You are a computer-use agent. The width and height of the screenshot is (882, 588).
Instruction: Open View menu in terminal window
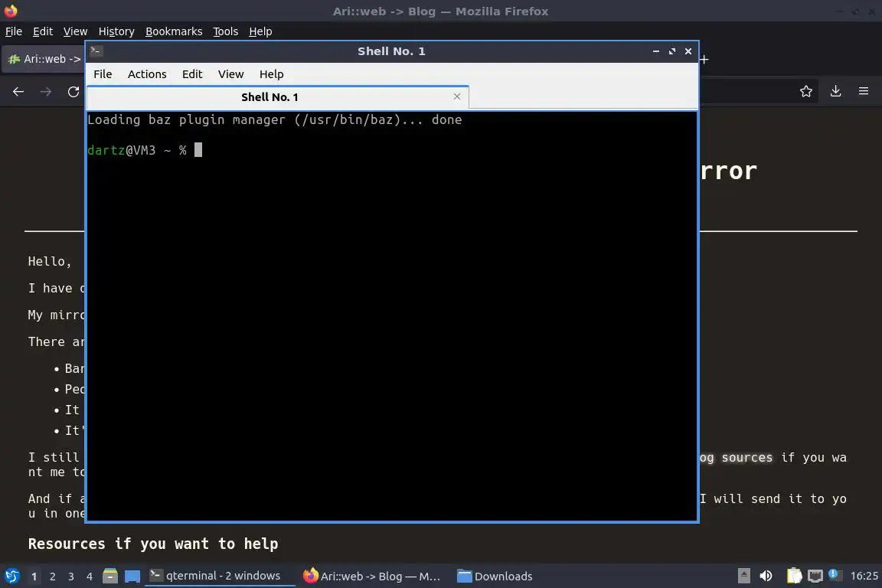point(230,74)
